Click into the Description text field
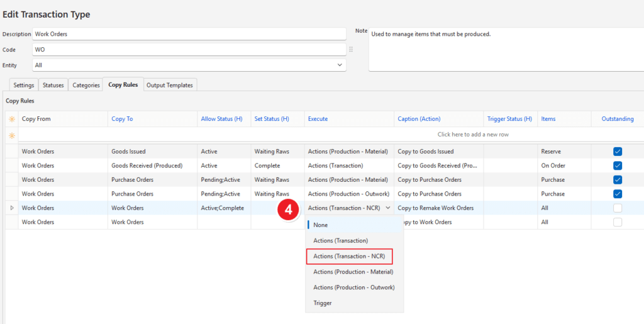Image resolution: width=644 pixels, height=324 pixels. 189,34
